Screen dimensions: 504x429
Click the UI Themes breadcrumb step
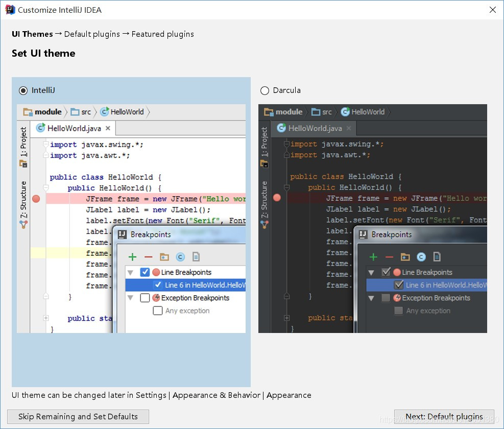pyautogui.click(x=32, y=34)
